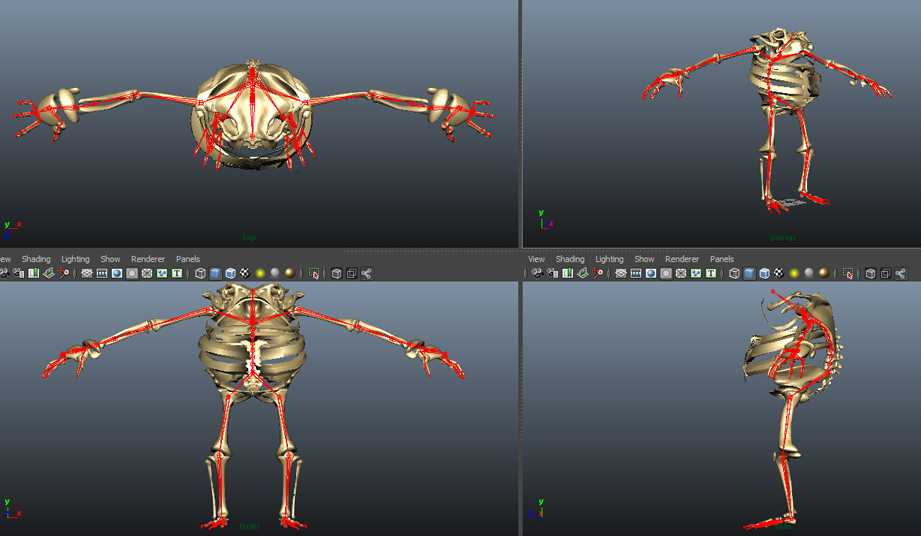
Task: Open Lighting menu in side view panel
Action: tap(609, 259)
